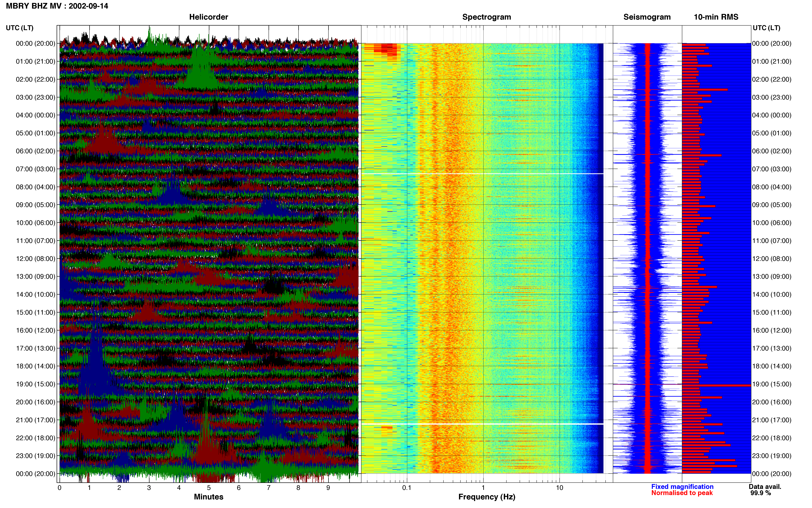
Task: Click the 'Seismogram' panel heading
Action: 647,17
